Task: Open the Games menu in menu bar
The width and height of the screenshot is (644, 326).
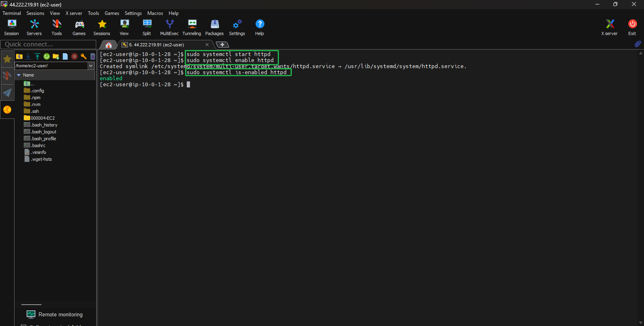Action: point(112,13)
